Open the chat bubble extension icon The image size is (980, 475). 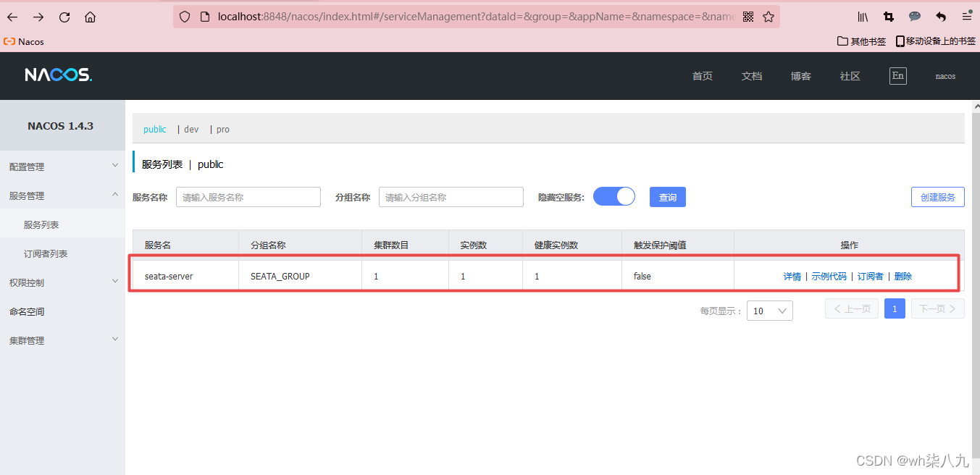click(x=915, y=17)
